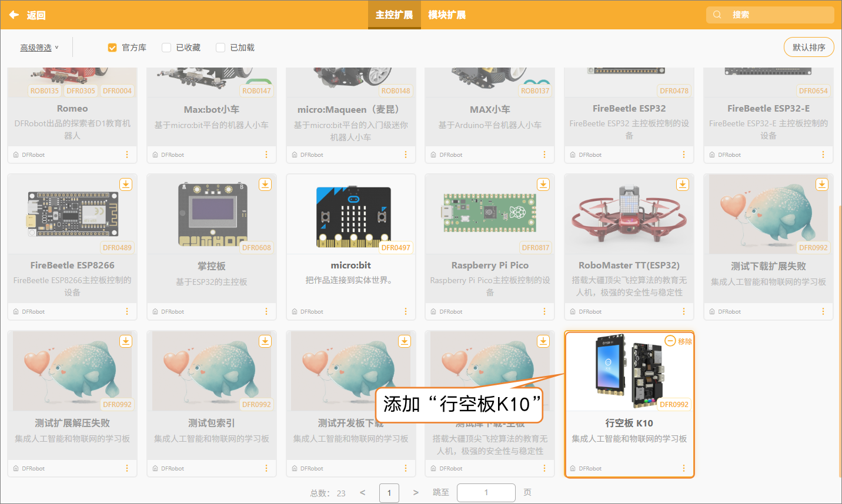Image resolution: width=842 pixels, height=504 pixels.
Task: Open more options on micro:bit card
Action: click(405, 311)
